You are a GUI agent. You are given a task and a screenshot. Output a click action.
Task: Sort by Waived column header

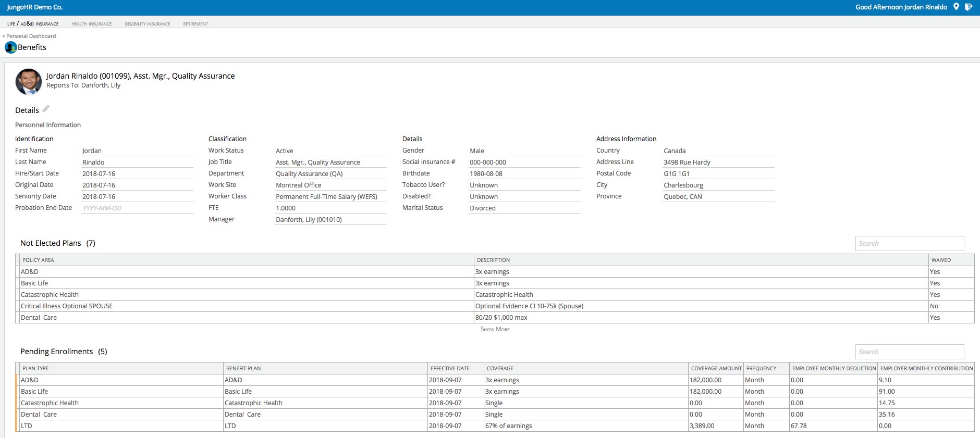[941, 260]
